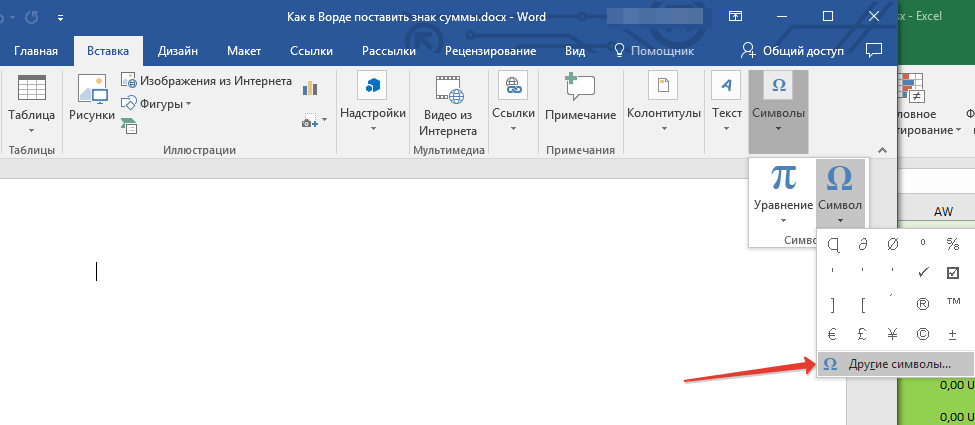Switch to the Дизайн tab
Screen dimensions: 975x425
tap(177, 50)
